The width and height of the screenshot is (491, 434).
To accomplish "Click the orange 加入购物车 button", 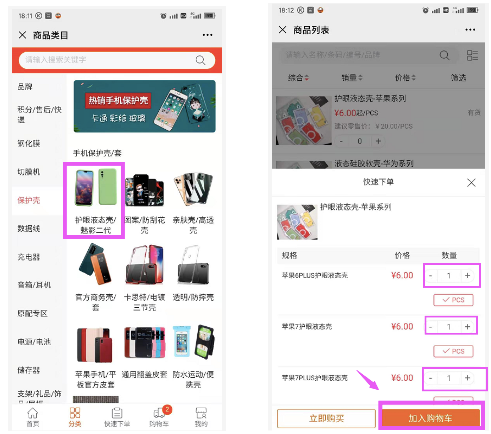I will click(430, 418).
